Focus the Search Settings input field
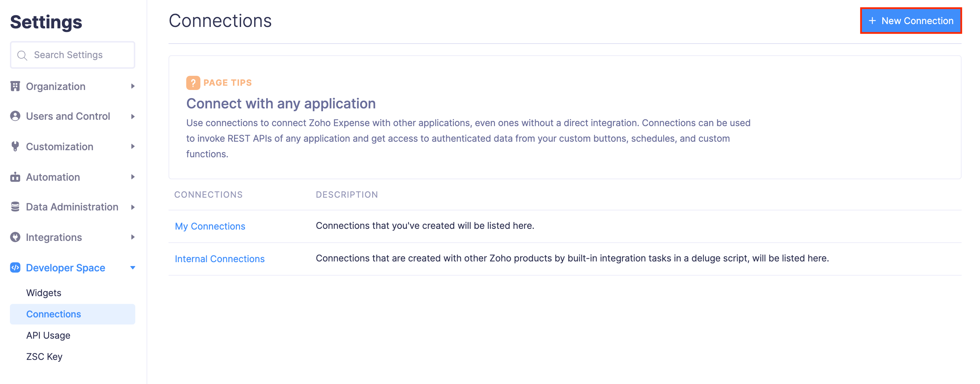 [x=80, y=55]
